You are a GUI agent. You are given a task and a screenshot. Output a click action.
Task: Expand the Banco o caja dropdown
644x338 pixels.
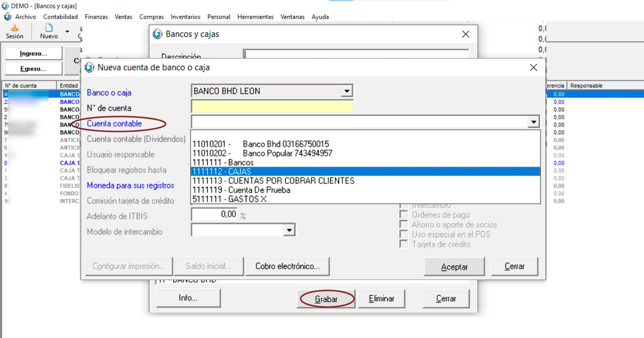(x=347, y=91)
